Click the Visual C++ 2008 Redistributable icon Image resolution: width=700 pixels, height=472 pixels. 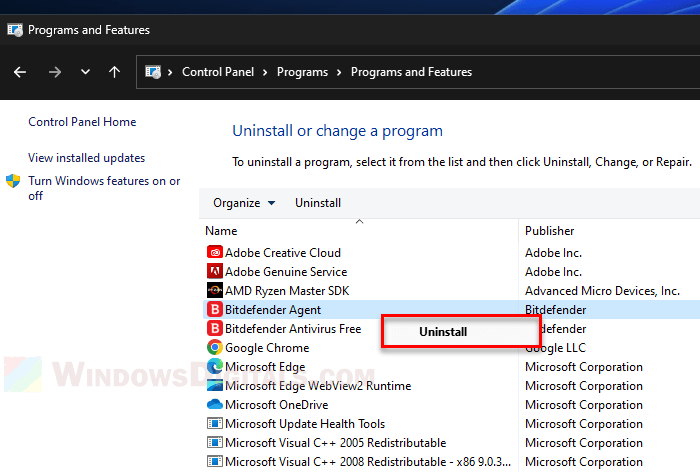click(x=215, y=461)
